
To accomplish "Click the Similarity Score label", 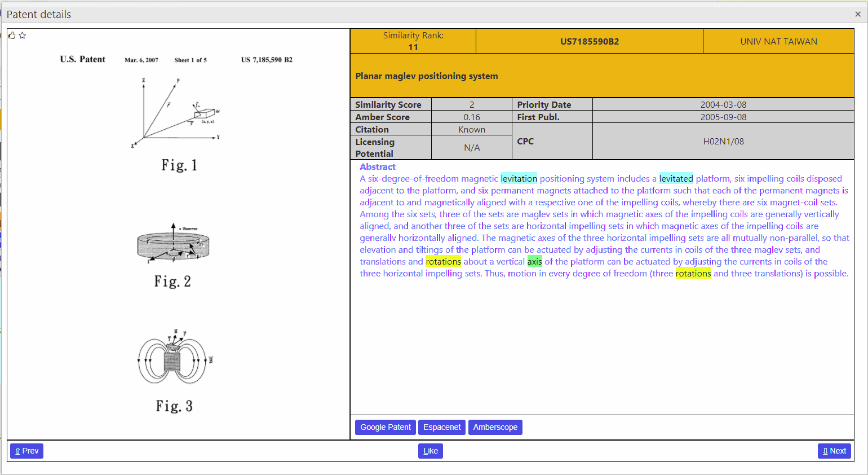I will click(x=388, y=104).
